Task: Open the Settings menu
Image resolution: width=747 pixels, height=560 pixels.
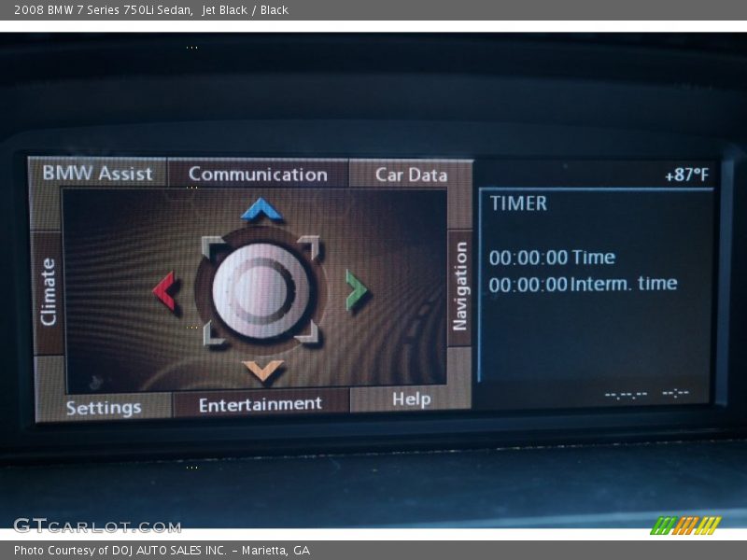Action: [x=104, y=408]
